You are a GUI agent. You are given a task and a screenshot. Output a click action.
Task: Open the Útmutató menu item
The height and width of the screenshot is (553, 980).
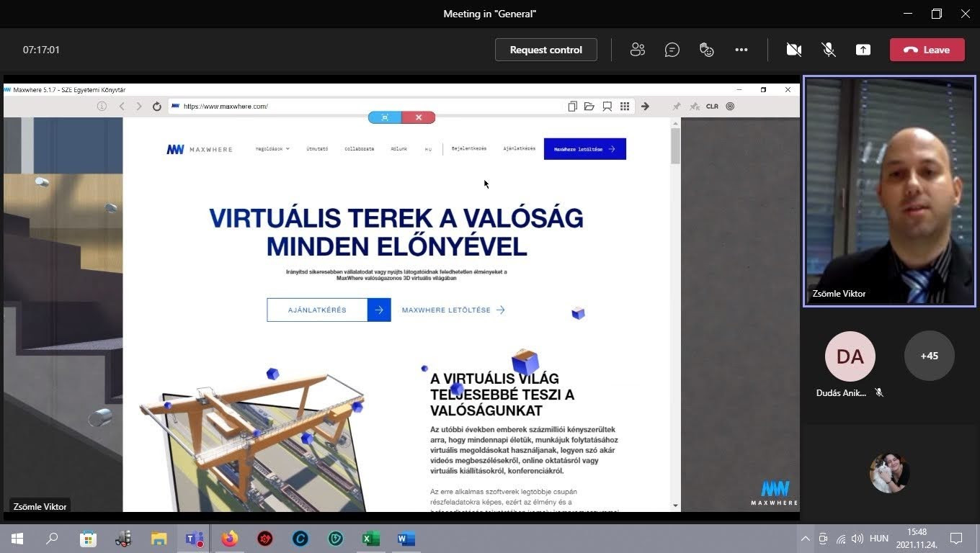pos(317,149)
